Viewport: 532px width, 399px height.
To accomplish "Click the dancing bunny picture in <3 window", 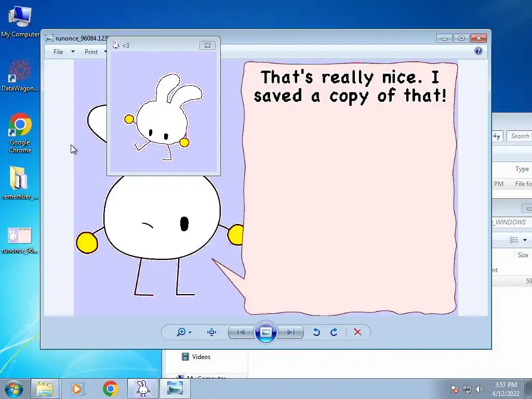I will (x=164, y=116).
